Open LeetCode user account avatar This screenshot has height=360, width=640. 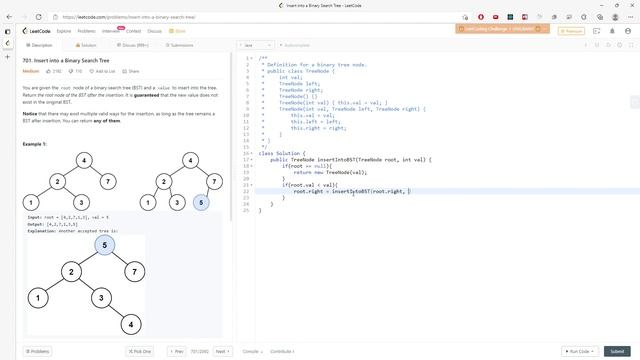(x=628, y=31)
